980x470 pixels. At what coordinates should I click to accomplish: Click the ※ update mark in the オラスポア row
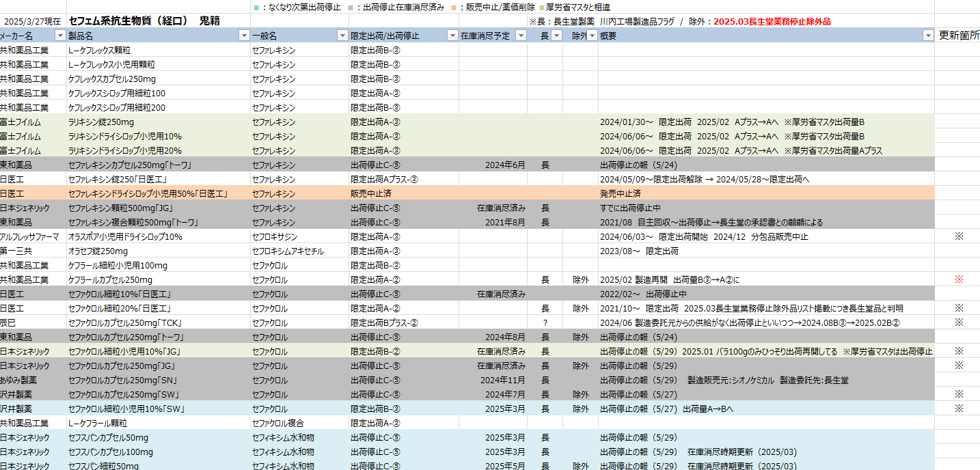point(959,236)
